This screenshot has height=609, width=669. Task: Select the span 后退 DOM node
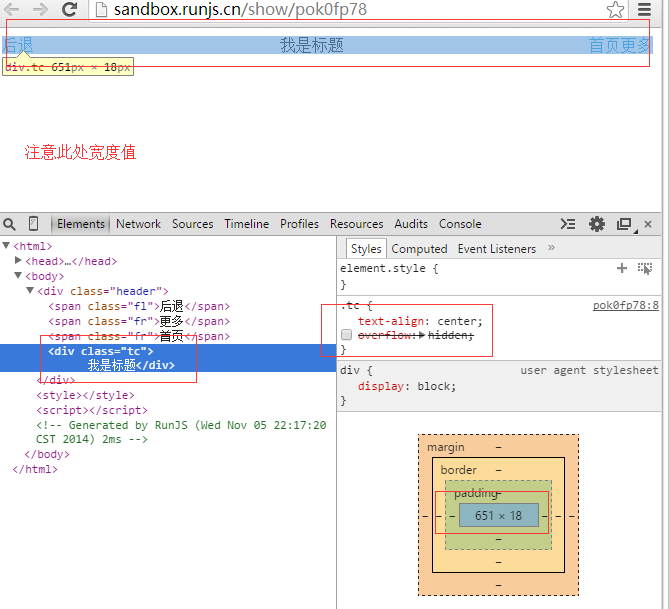click(139, 306)
